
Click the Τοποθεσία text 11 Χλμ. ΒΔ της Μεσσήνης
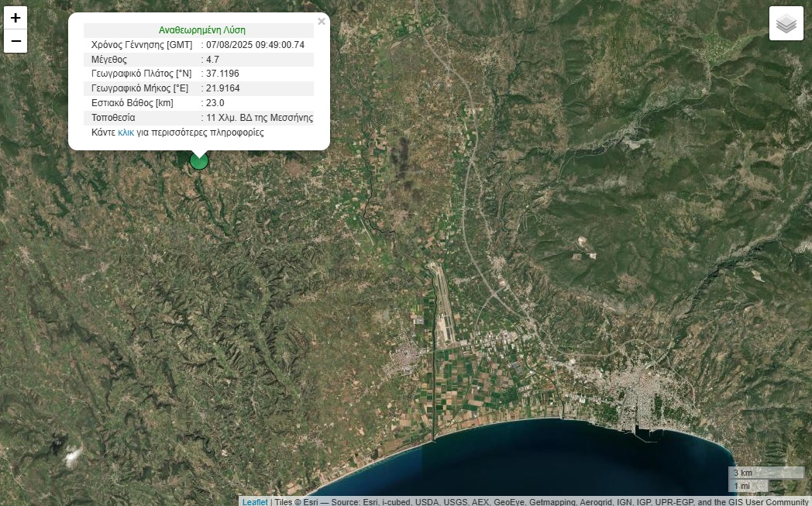pyautogui.click(x=260, y=118)
